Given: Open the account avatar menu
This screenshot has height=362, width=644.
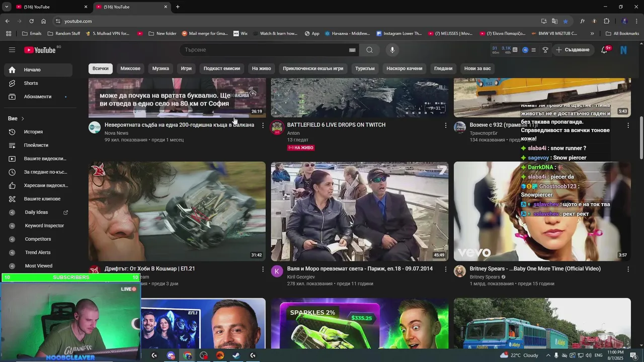Looking at the screenshot, I should (x=624, y=50).
